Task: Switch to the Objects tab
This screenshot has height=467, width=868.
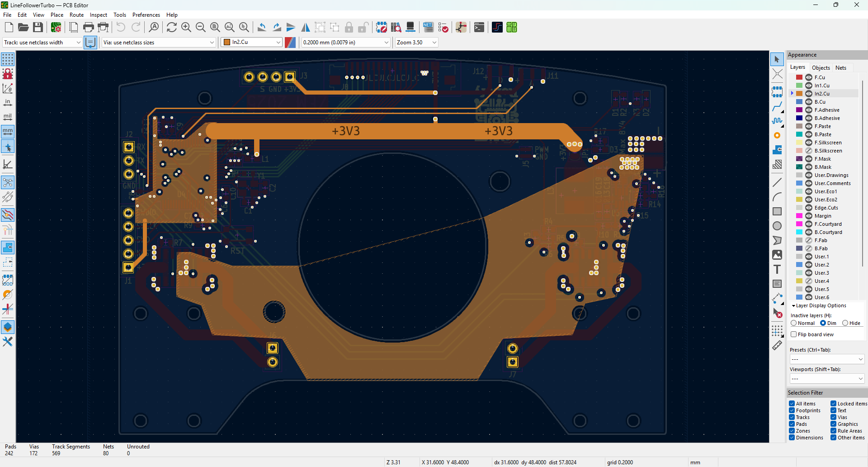Action: (x=821, y=67)
